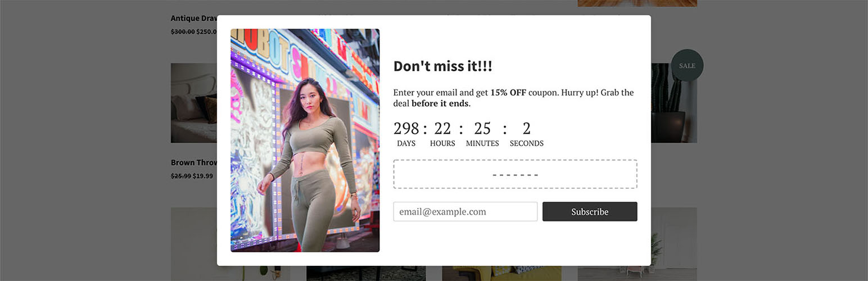Click the potted cactus product thumbnail

coord(674,103)
